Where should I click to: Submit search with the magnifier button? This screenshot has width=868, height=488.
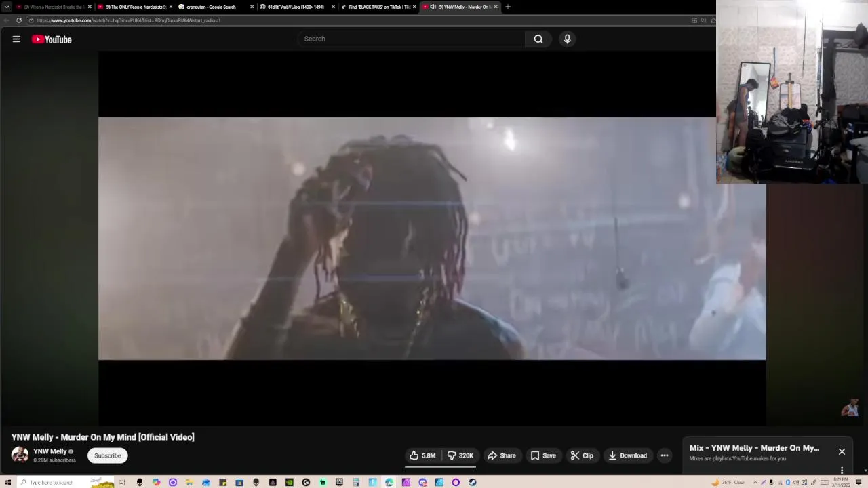pyautogui.click(x=538, y=39)
